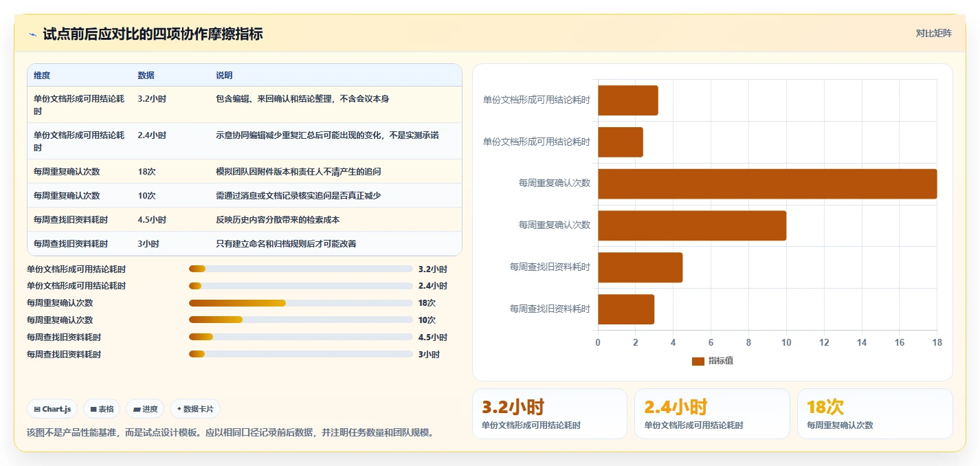Image resolution: width=980 pixels, height=466 pixels.
Task: Click the note 模拟团队因附件版本和责任人不清产生的追问
Action: click(298, 172)
